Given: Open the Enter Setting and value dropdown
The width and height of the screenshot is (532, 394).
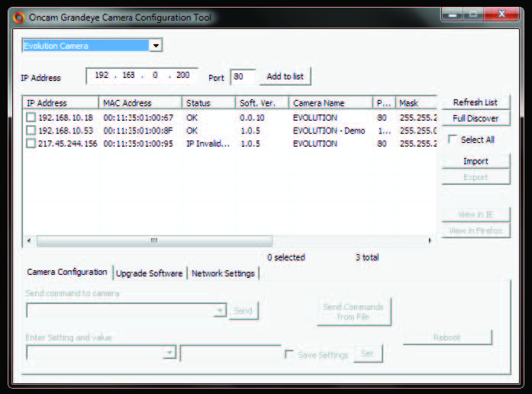Looking at the screenshot, I should (169, 353).
